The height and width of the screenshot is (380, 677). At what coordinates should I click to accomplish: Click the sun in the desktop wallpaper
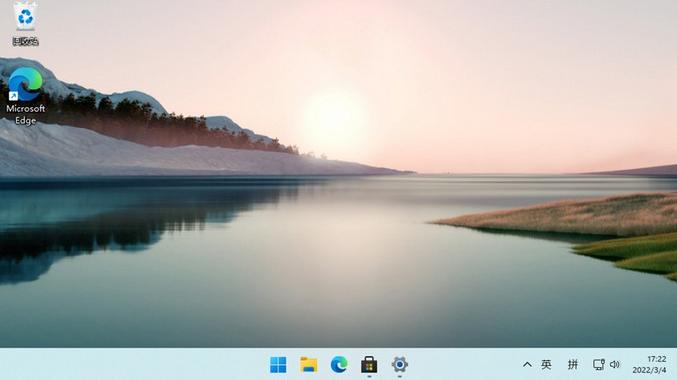pyautogui.click(x=332, y=119)
